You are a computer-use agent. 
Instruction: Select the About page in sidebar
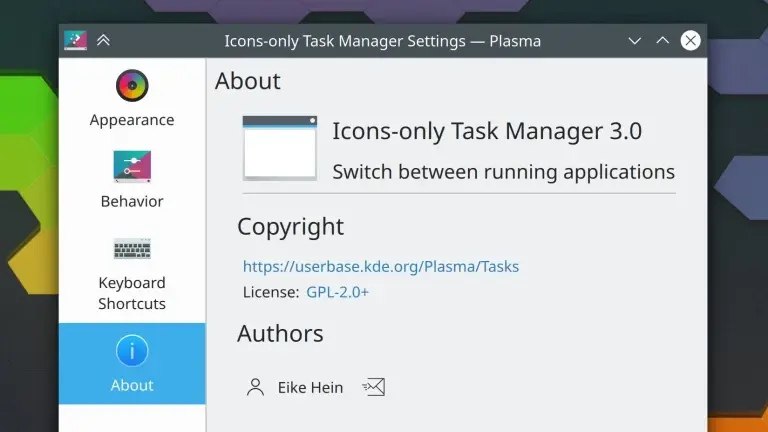[132, 363]
